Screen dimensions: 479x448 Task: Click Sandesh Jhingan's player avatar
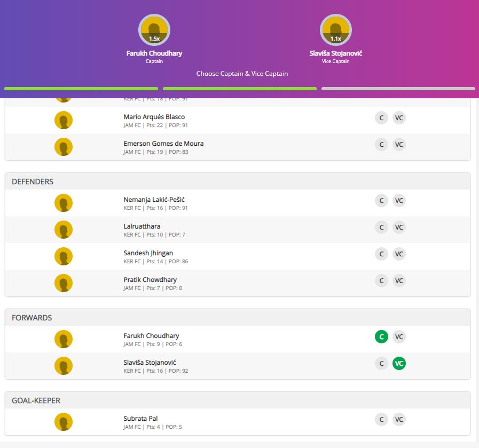point(64,256)
